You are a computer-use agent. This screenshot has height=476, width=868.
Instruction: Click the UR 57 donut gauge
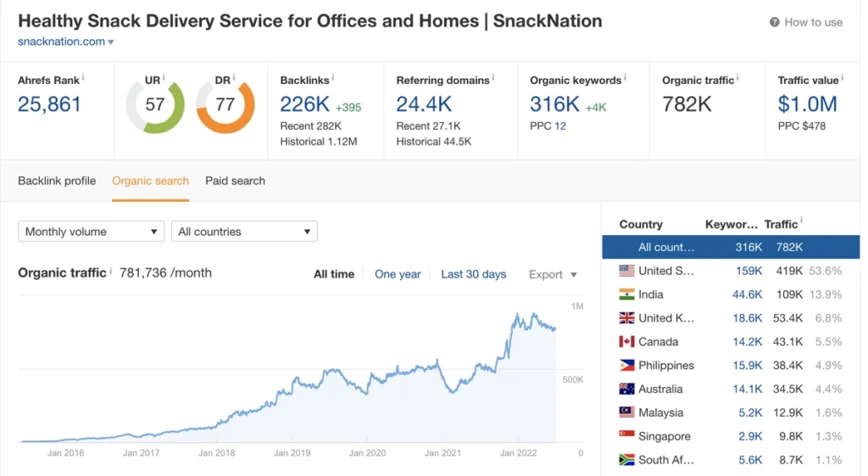154,106
